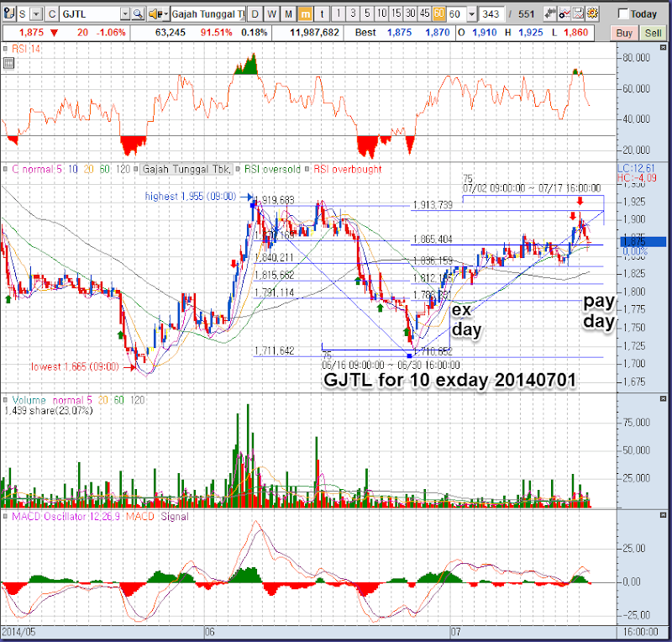Click the price panel handle beside C normal
672x642 pixels.
click(5, 169)
